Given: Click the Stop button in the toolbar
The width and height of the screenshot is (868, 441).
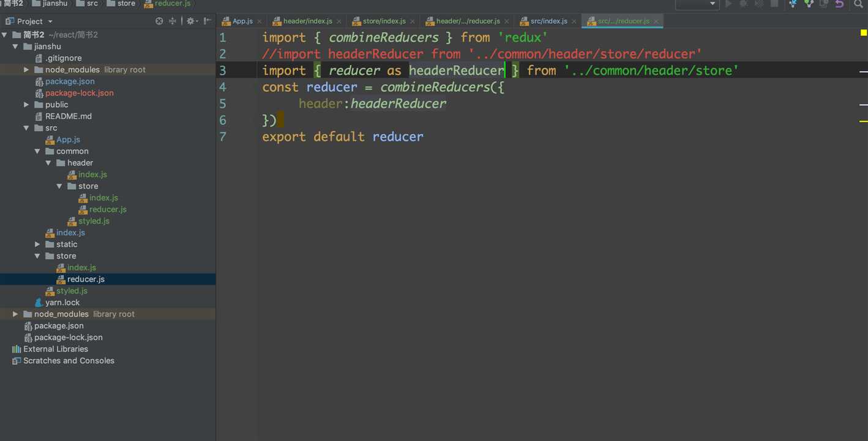Looking at the screenshot, I should (774, 4).
